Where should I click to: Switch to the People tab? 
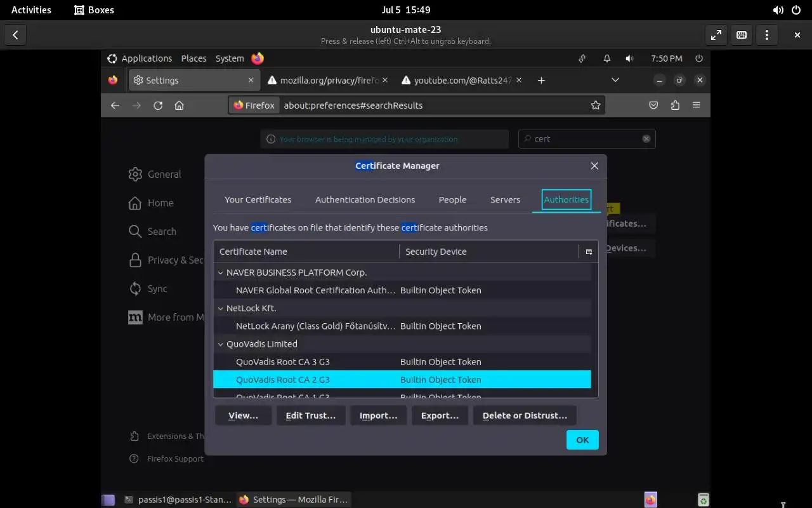(x=453, y=200)
